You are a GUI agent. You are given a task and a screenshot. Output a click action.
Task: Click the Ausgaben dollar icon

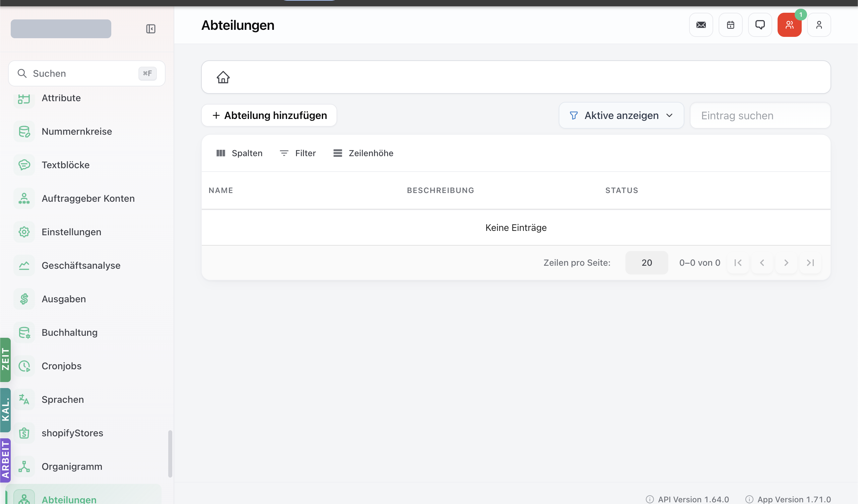tap(24, 299)
